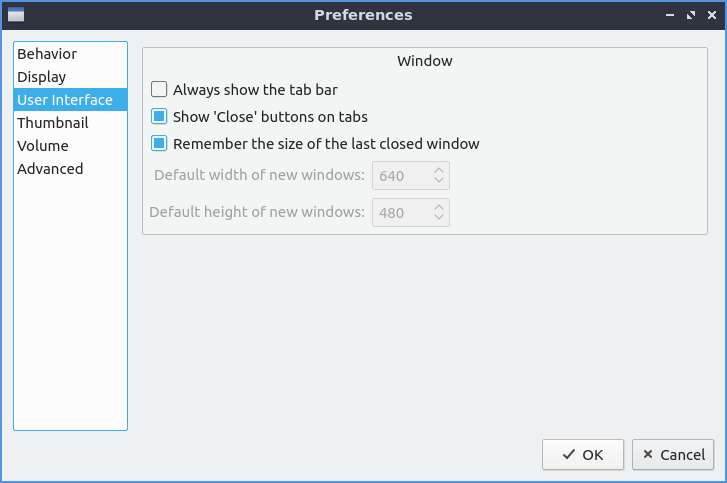Open Advanced preferences section
Image resolution: width=727 pixels, height=483 pixels.
point(50,169)
